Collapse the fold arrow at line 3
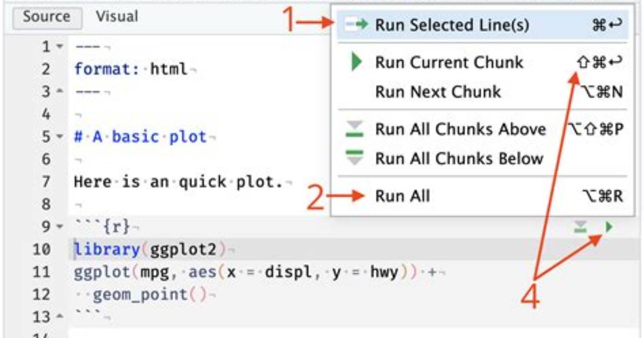The width and height of the screenshot is (644, 338). (60, 91)
